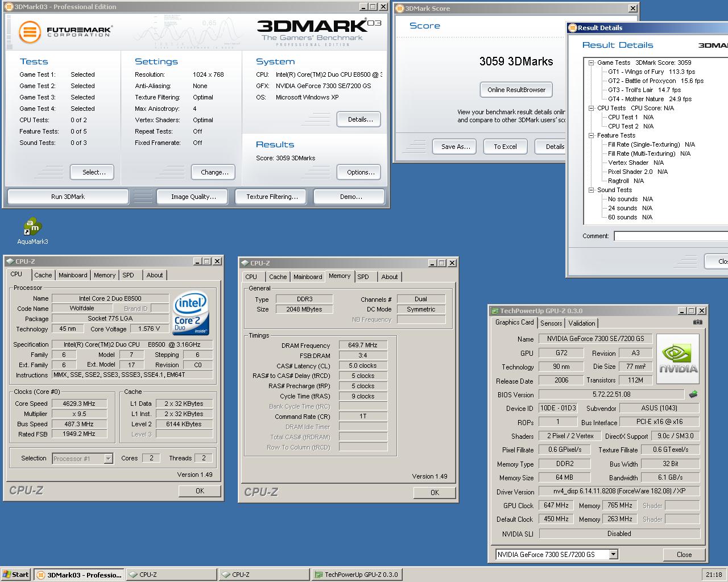This screenshot has height=582, width=728.
Task: Switch to the Validation tab in GPU-Z
Action: pos(581,323)
